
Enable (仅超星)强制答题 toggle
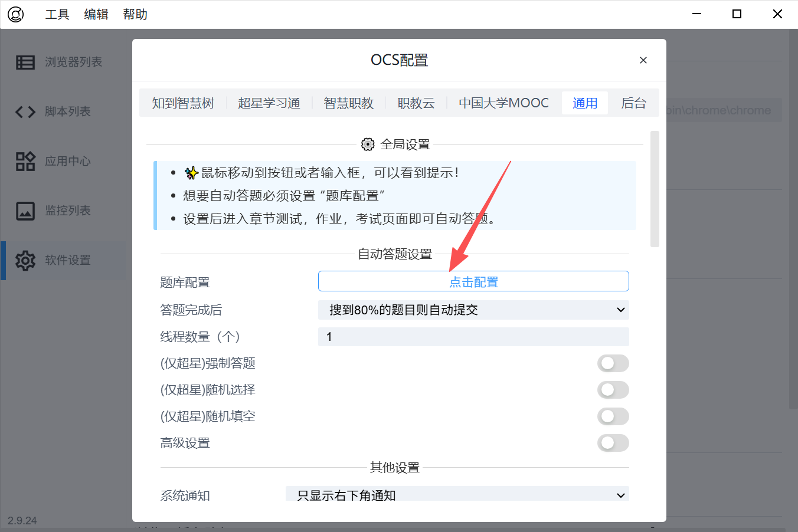tap(613, 363)
